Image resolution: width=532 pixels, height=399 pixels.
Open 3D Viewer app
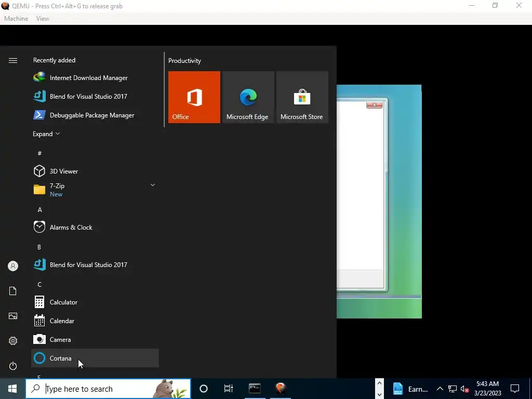pyautogui.click(x=95, y=171)
